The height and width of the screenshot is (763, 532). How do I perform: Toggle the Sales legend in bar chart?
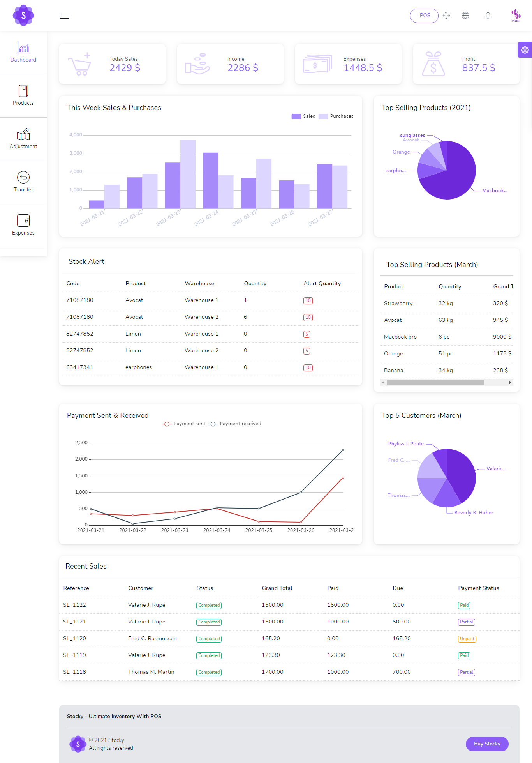click(303, 116)
